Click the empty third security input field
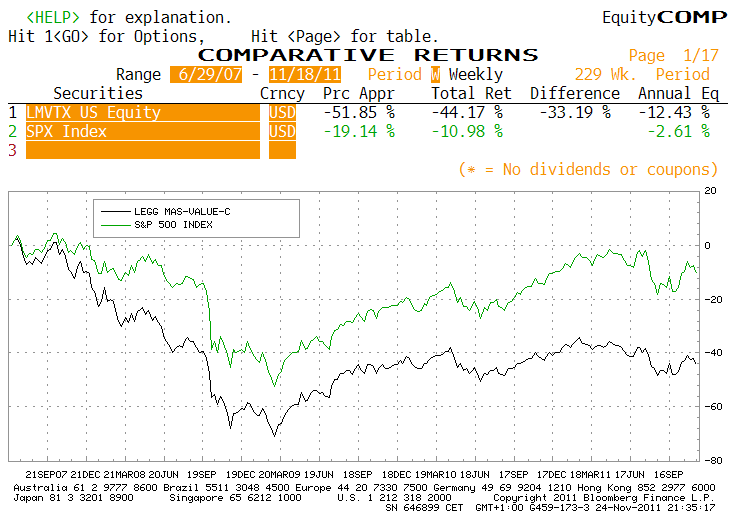This screenshot has width=736, height=527. pos(143,150)
